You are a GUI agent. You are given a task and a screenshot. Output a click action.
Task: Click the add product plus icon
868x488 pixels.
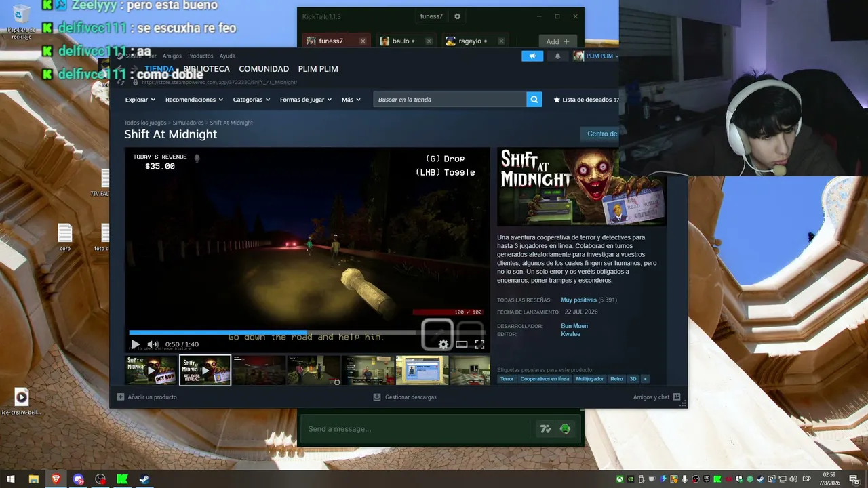tap(121, 397)
